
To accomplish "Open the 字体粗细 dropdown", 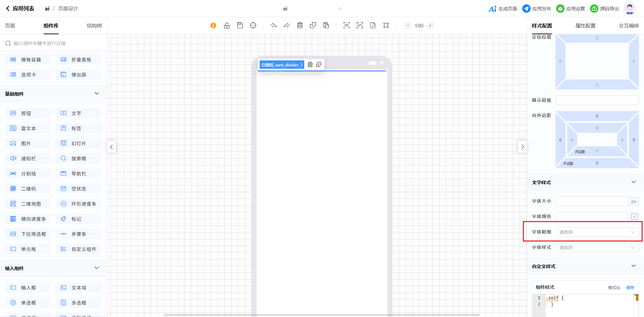I will [597, 232].
